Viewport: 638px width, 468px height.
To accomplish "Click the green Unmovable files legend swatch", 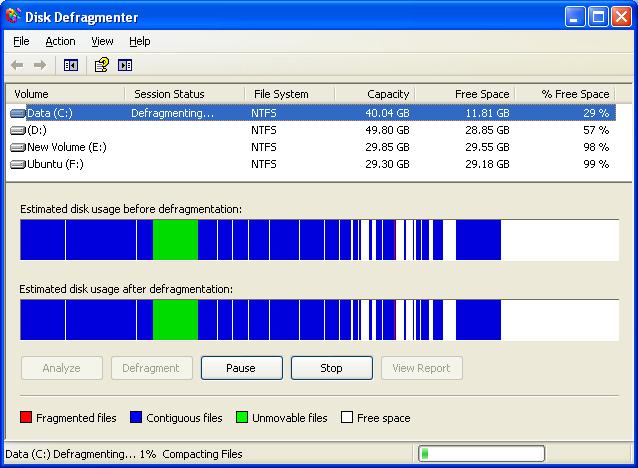I will (x=242, y=417).
